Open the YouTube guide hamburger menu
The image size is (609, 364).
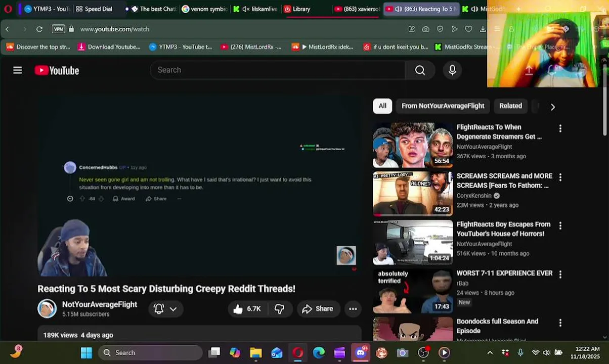(18, 70)
